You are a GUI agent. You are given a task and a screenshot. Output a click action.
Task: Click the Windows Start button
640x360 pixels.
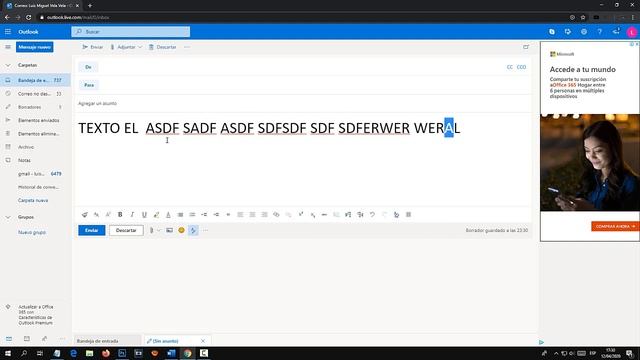click(8, 353)
